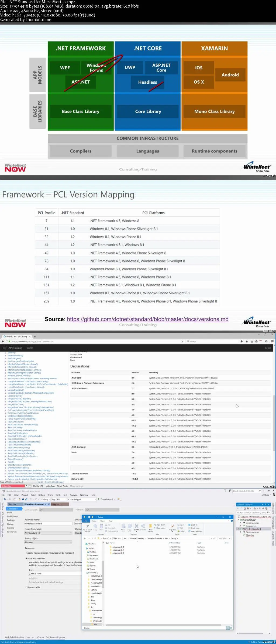
Task: Open the Target framework .NETStandard 1.0 dropdown
Action: 48,533
